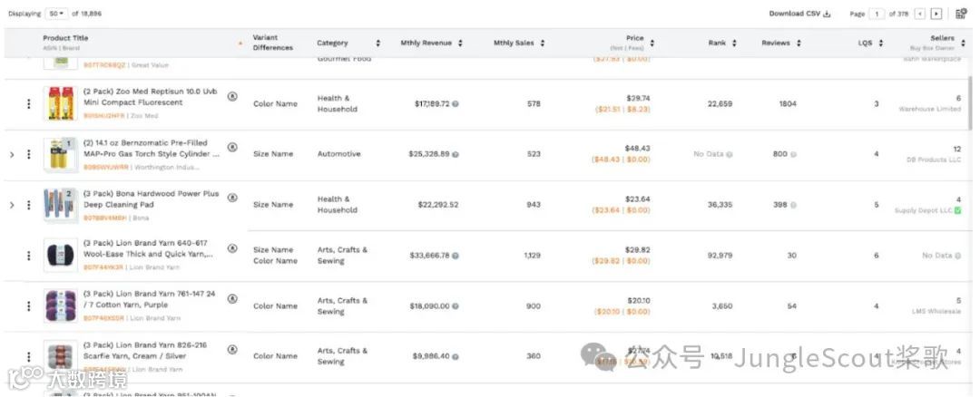
Task: Click info icon next to $17,189.72 revenue
Action: (456, 104)
